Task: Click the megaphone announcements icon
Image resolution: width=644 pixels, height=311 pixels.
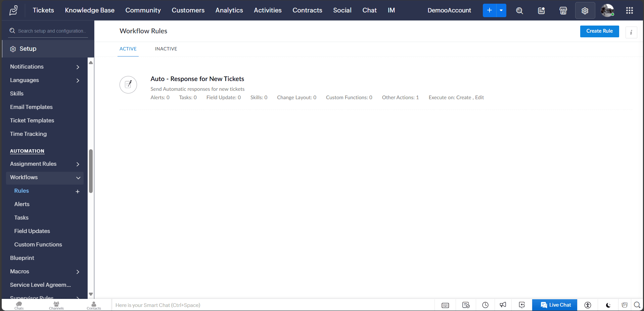Action: [x=503, y=305]
